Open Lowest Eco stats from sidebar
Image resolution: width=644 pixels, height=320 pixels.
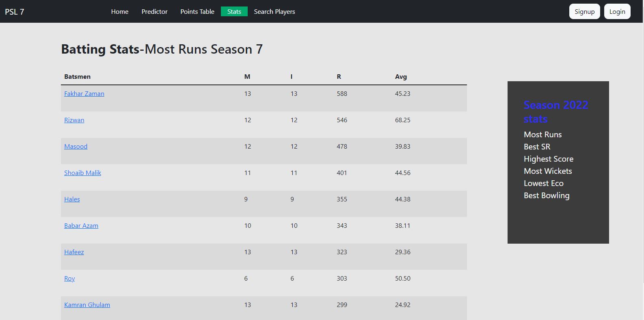coord(543,183)
